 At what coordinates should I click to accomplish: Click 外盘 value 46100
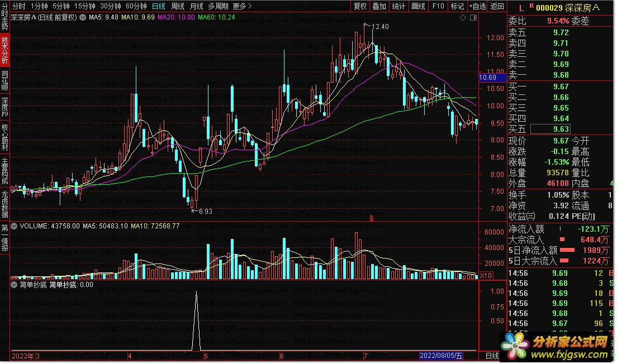coord(558,183)
